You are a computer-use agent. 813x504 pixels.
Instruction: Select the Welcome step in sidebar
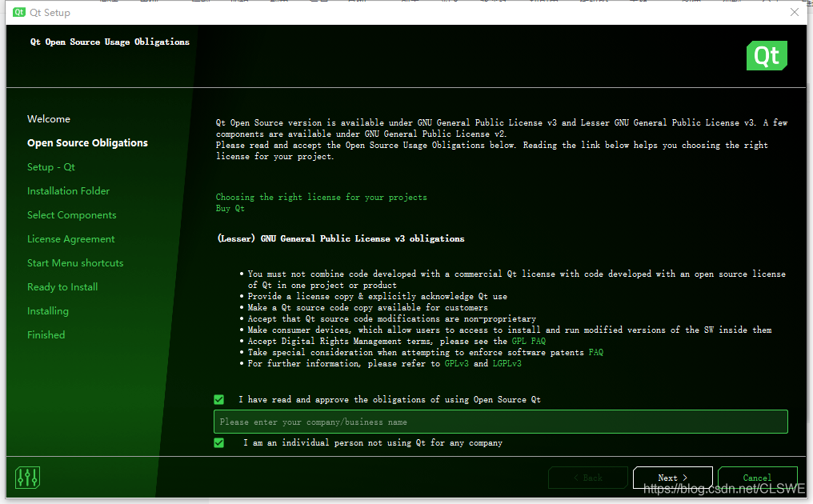pyautogui.click(x=49, y=118)
